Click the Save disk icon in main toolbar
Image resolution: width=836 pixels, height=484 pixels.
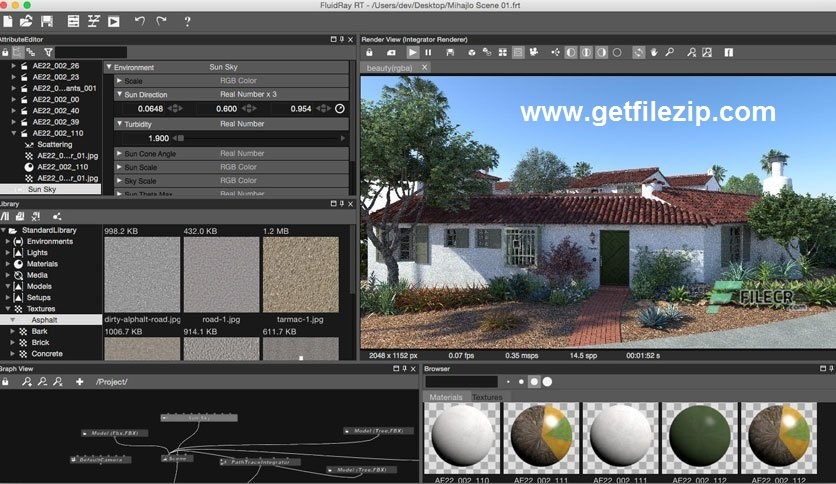48,20
